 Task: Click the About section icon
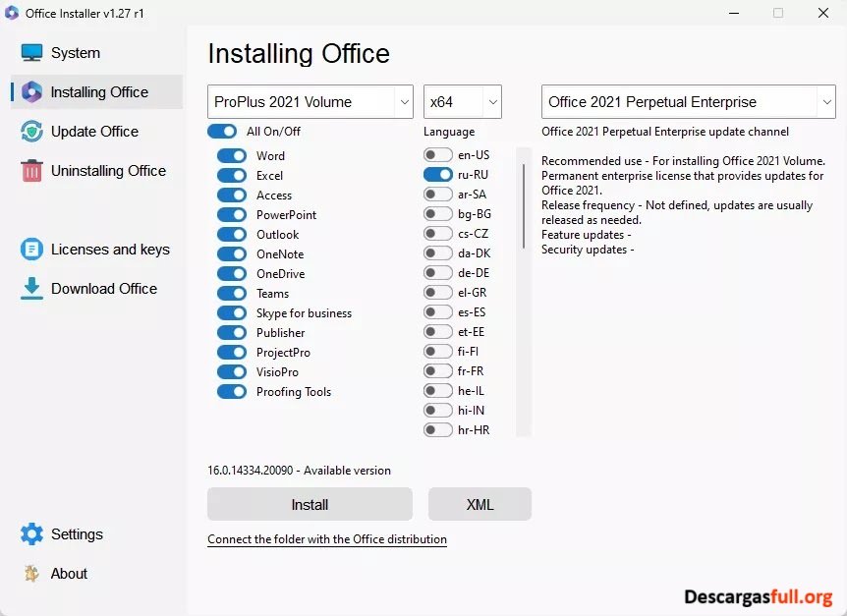pos(29,573)
